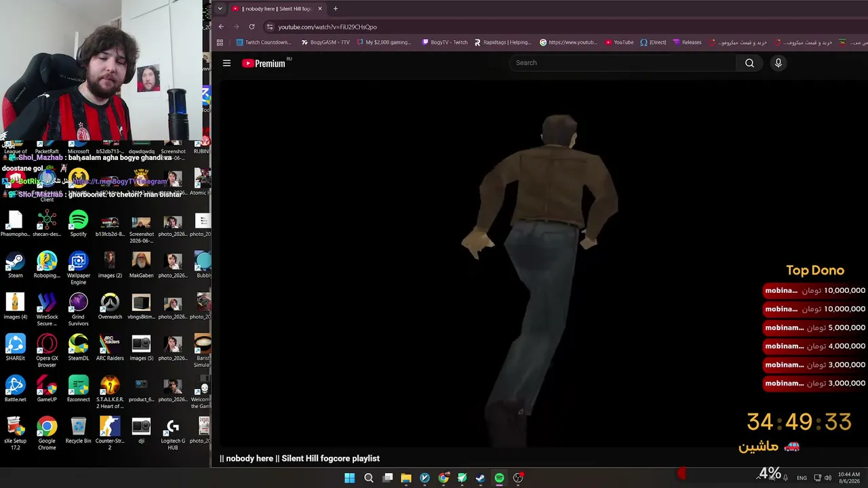This screenshot has width=868, height=488.
Task: Open the BogyTV - Twitch bookmark
Action: click(x=445, y=42)
